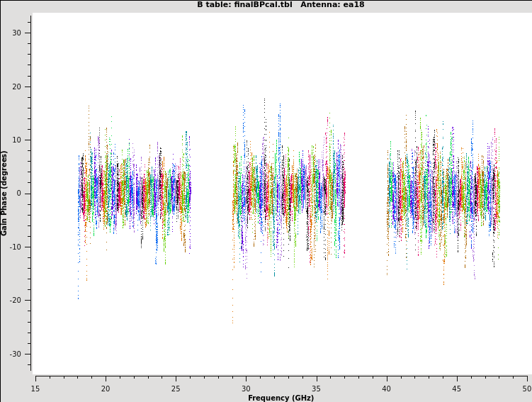Click the plot title 'B table: finalBPcal.tbl'
Viewport: 532px width, 402px height.
(244, 4)
